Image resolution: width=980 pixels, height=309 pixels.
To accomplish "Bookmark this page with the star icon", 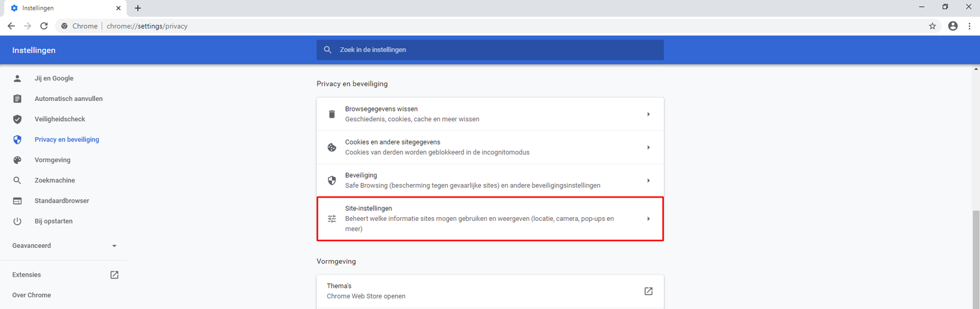I will point(932,26).
